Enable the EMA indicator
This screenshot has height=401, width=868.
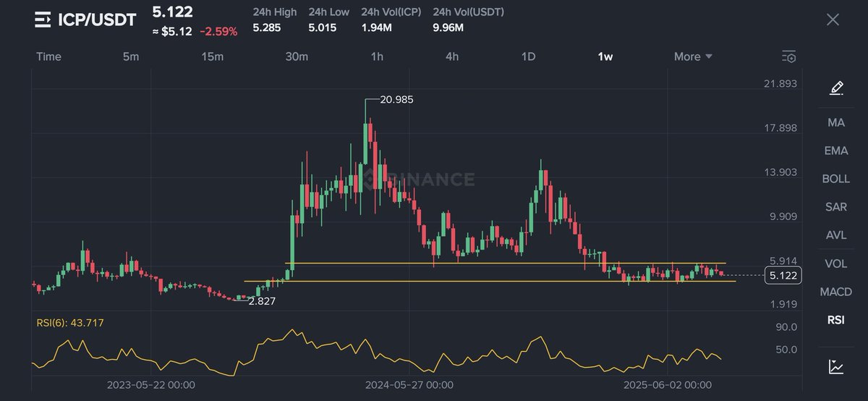(x=836, y=151)
